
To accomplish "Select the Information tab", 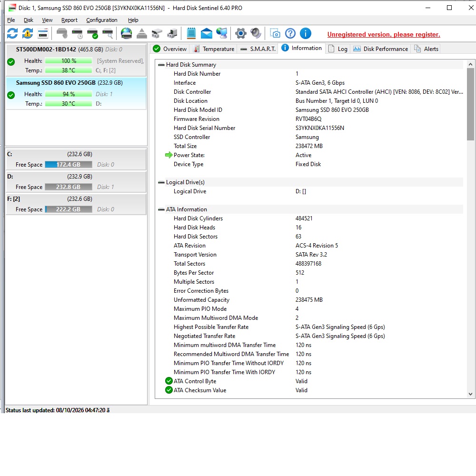I will tap(301, 48).
